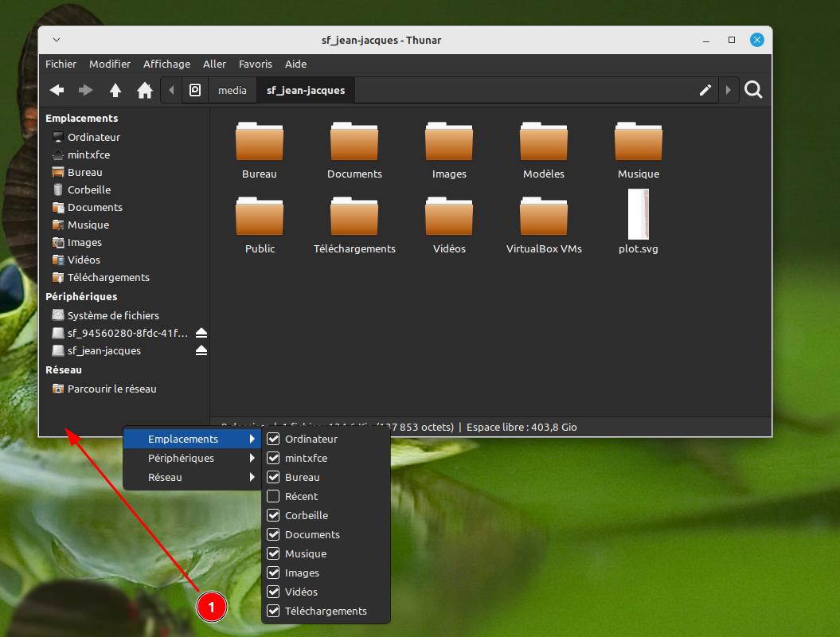Viewport: 840px width, 637px height.
Task: Click the path bar's left scroll arrow
Action: [x=171, y=90]
